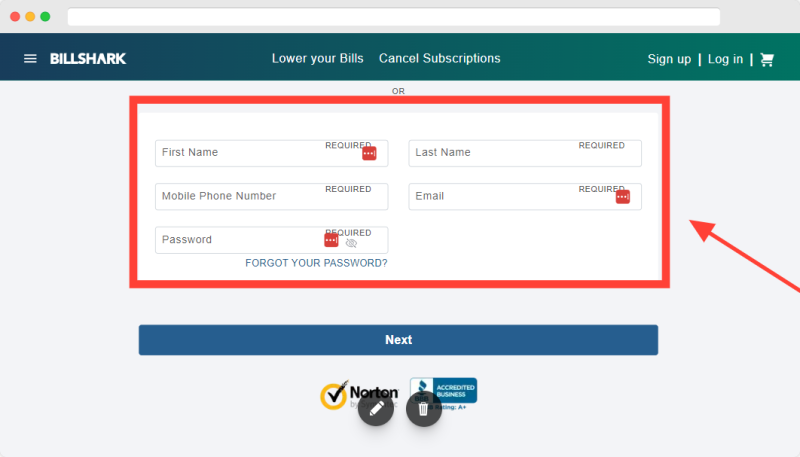Focus the Email field
The image size is (800, 457).
(x=525, y=196)
